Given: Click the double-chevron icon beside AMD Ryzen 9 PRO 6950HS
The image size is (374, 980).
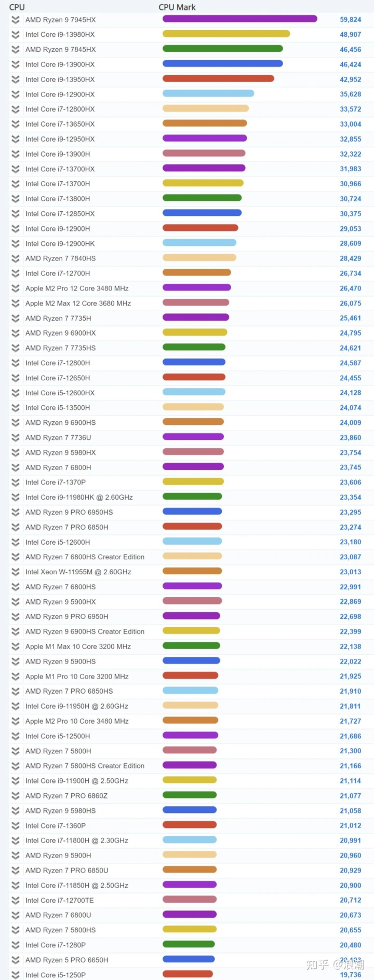Looking at the screenshot, I should (16, 513).
